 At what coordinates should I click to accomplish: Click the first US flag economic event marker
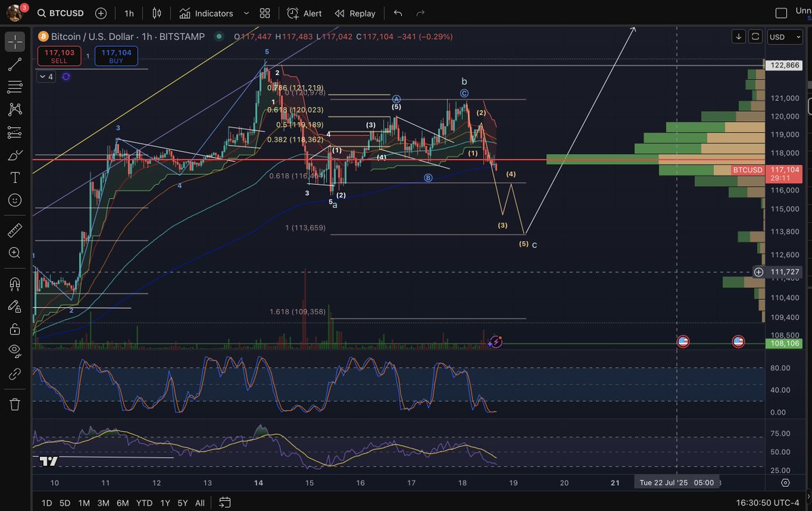[683, 342]
